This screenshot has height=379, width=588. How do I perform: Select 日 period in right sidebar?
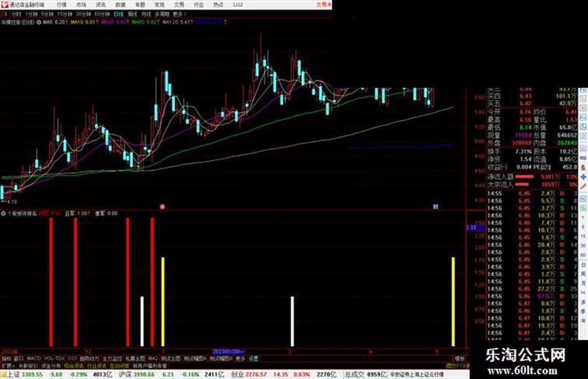click(583, 265)
